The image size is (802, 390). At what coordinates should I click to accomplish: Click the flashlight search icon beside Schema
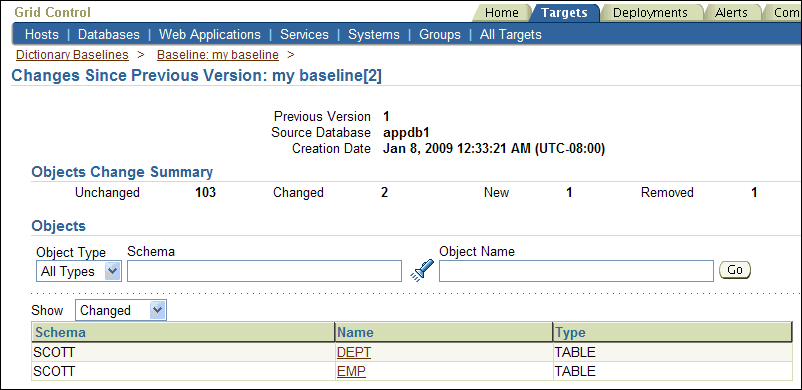[421, 270]
